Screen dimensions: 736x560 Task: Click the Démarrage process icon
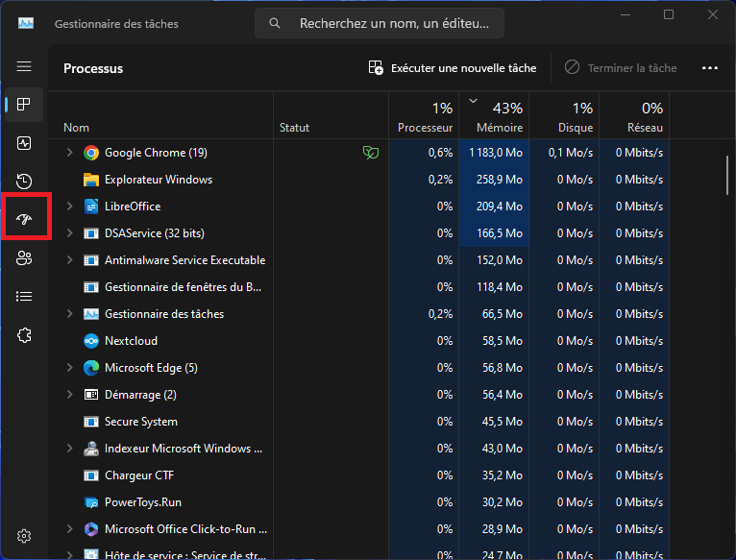click(x=91, y=395)
